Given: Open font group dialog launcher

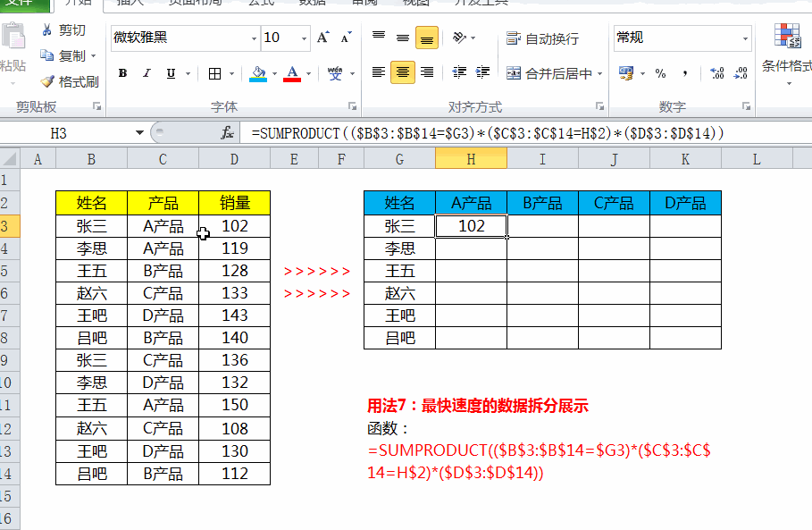Looking at the screenshot, I should [x=352, y=106].
